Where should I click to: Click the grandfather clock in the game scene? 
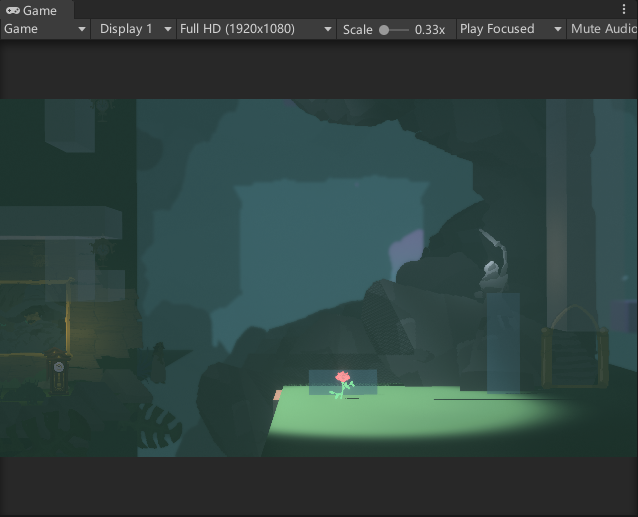[58, 372]
